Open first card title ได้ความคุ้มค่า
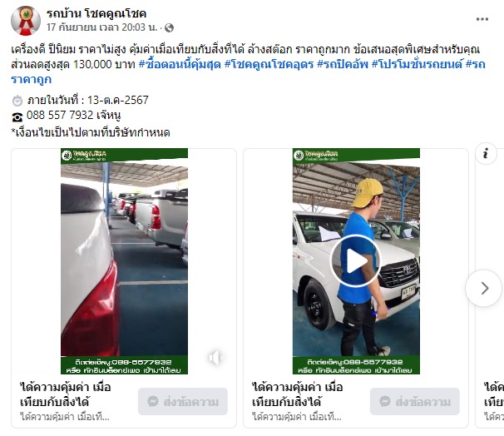This screenshot has width=504, height=436. coord(66,394)
